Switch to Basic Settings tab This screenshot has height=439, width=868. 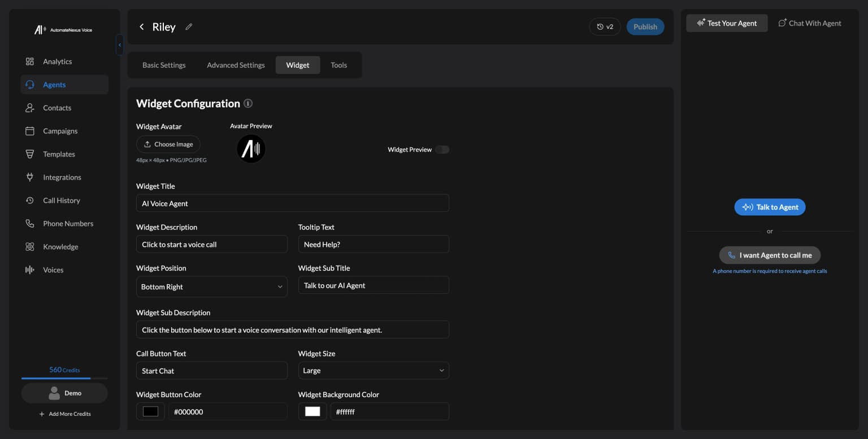click(x=164, y=65)
